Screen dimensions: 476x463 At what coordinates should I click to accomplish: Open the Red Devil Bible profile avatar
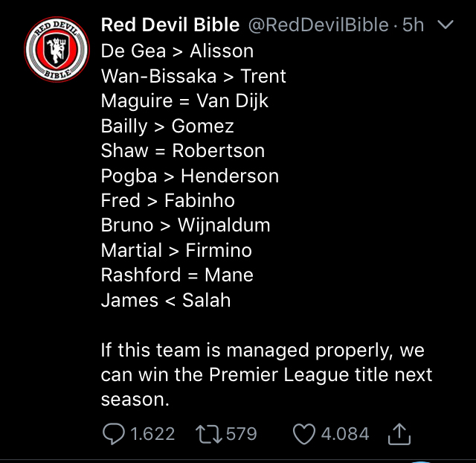click(x=51, y=53)
